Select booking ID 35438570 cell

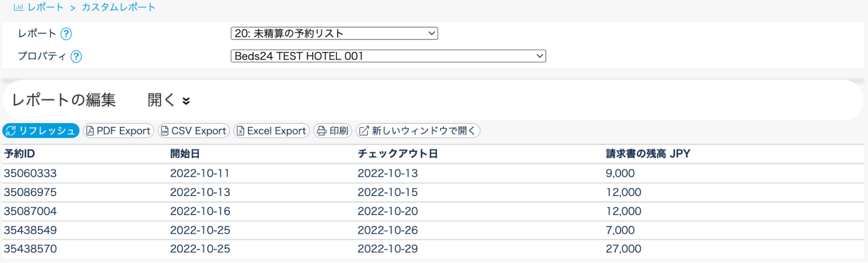[x=30, y=249]
